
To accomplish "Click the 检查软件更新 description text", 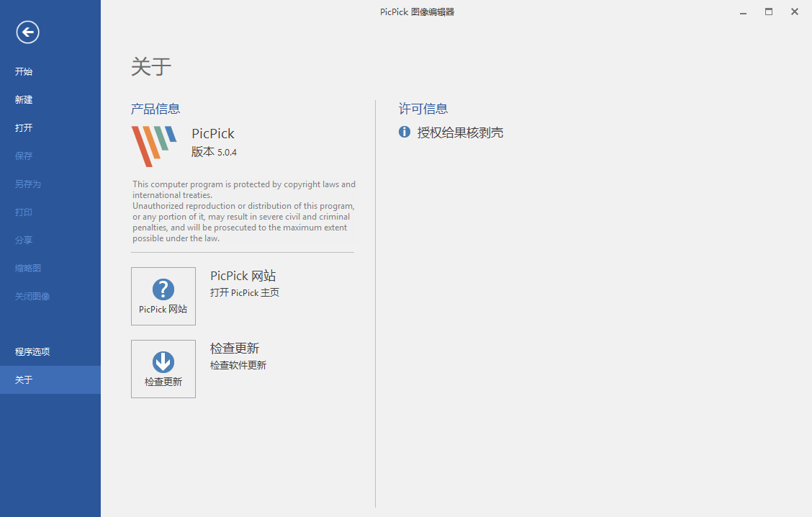I will click(238, 365).
